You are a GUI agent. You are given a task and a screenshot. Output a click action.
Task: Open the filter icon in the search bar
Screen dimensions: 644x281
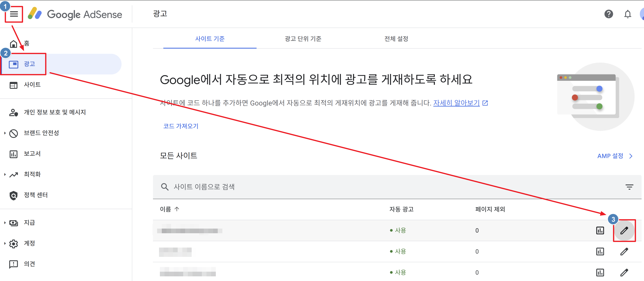pos(629,187)
